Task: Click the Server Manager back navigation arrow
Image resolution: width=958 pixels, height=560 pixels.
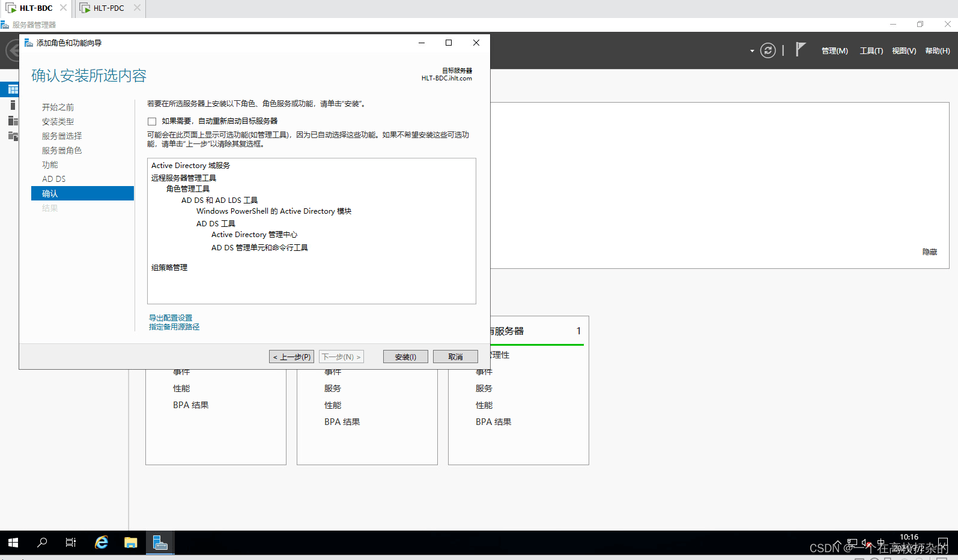Action: (11, 50)
